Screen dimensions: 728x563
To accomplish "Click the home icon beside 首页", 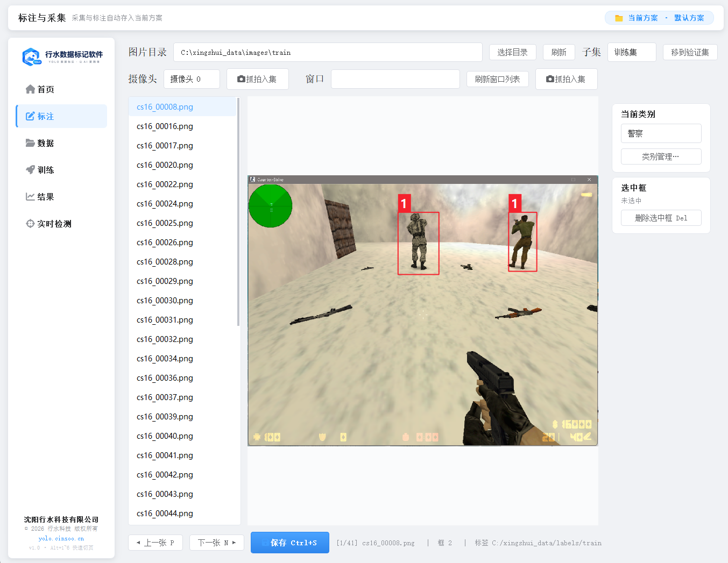I will (x=30, y=89).
